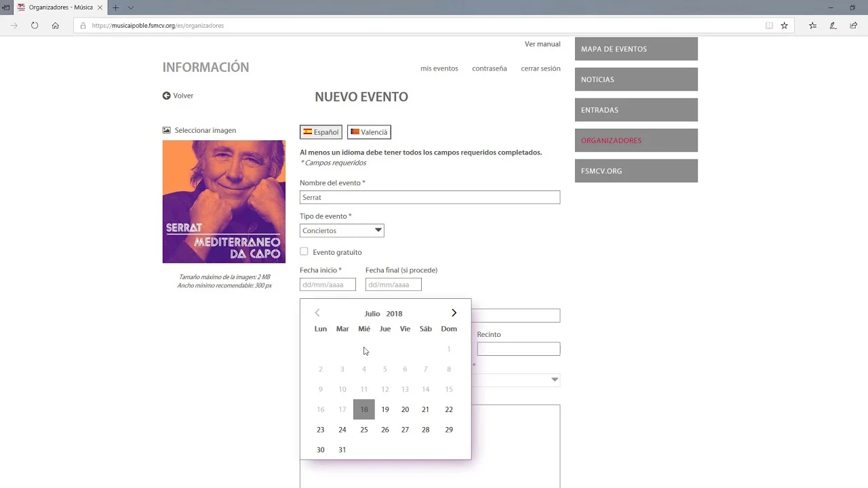Expand the Tipo de evento dropdown
This screenshot has height=488, width=868.
coord(342,230)
